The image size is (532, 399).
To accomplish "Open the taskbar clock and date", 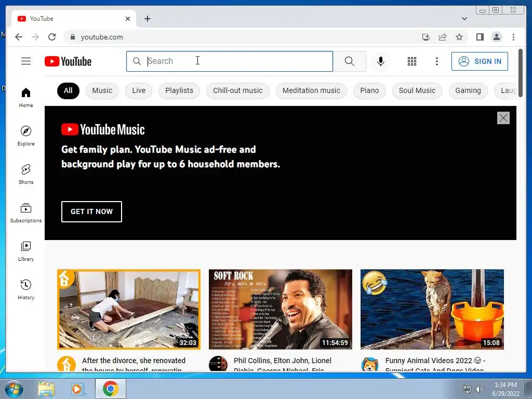I will 506,389.
